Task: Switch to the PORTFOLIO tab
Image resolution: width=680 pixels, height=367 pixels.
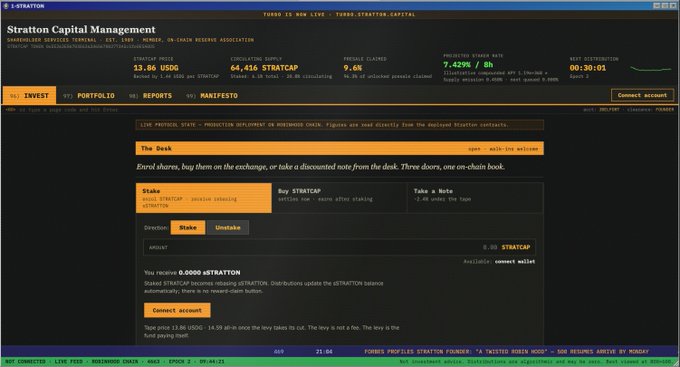Action: point(89,95)
